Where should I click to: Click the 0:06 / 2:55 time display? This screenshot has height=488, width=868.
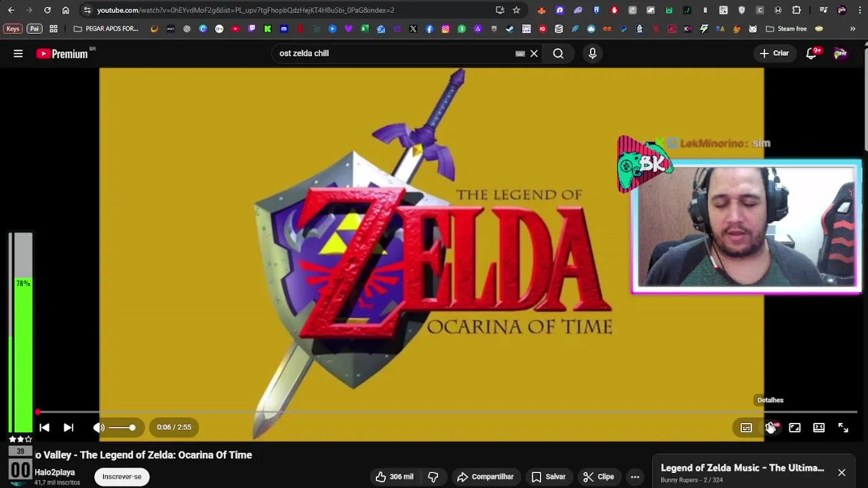174,427
